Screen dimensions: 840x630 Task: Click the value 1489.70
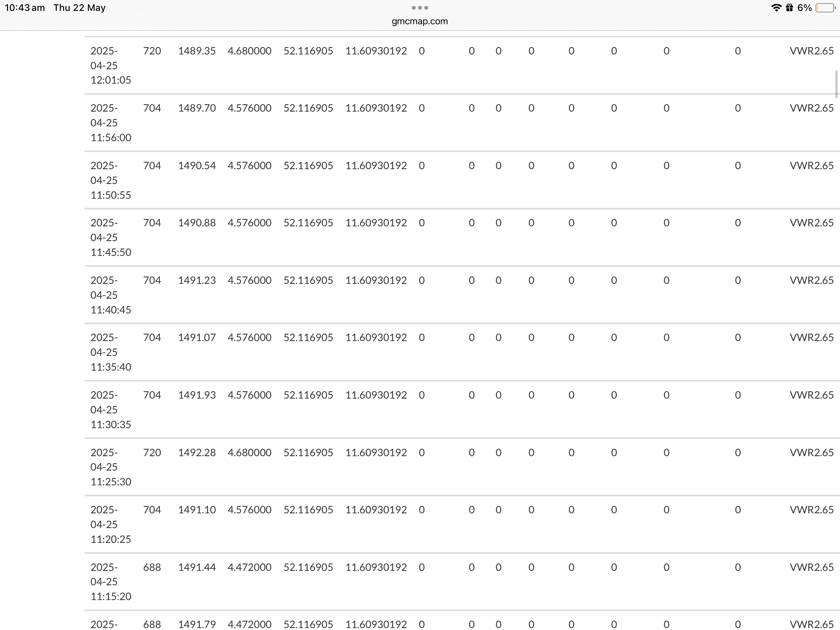197,108
